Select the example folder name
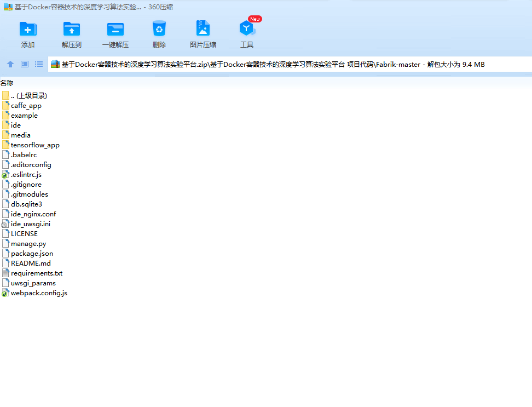Viewport: 532px width, 407px height. (24, 116)
